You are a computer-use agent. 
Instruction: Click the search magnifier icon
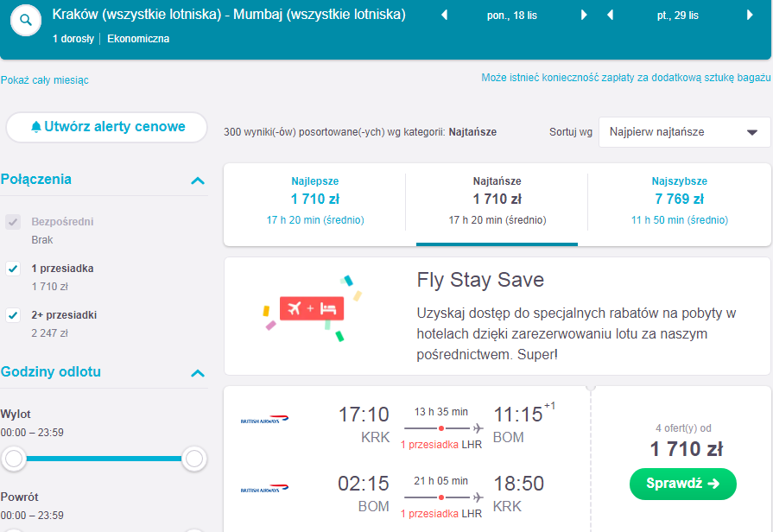pyautogui.click(x=26, y=20)
